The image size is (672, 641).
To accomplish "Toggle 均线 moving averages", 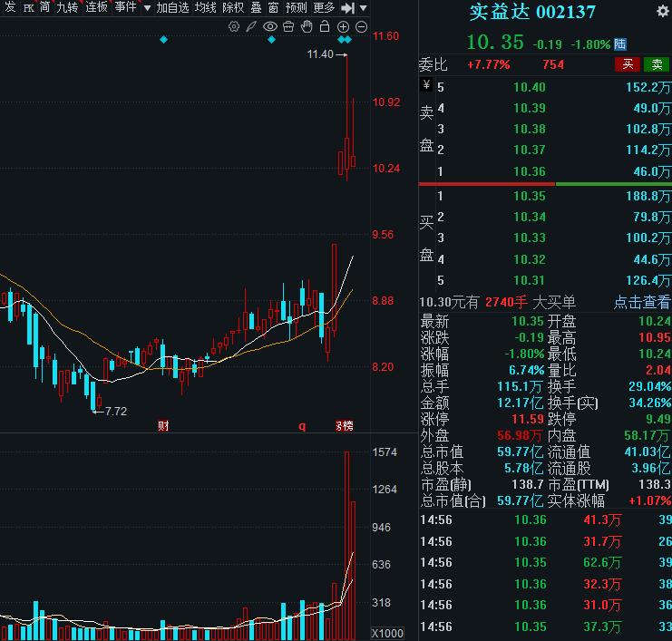I will pos(206,7).
